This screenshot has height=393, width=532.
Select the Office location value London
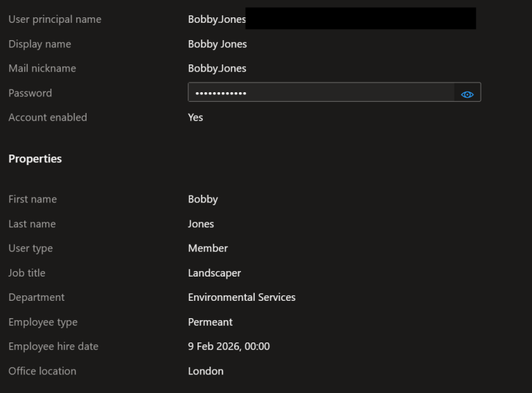[x=206, y=372]
